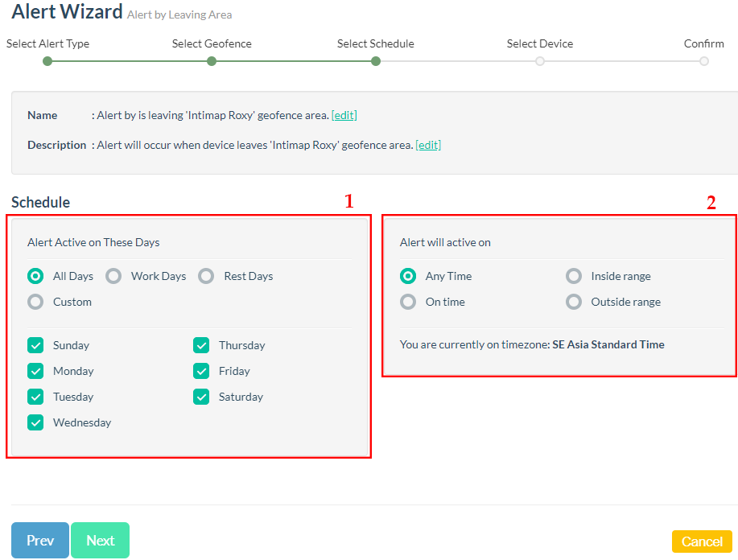Select the Rest Days radio option
The image size is (738, 560).
pyautogui.click(x=207, y=276)
